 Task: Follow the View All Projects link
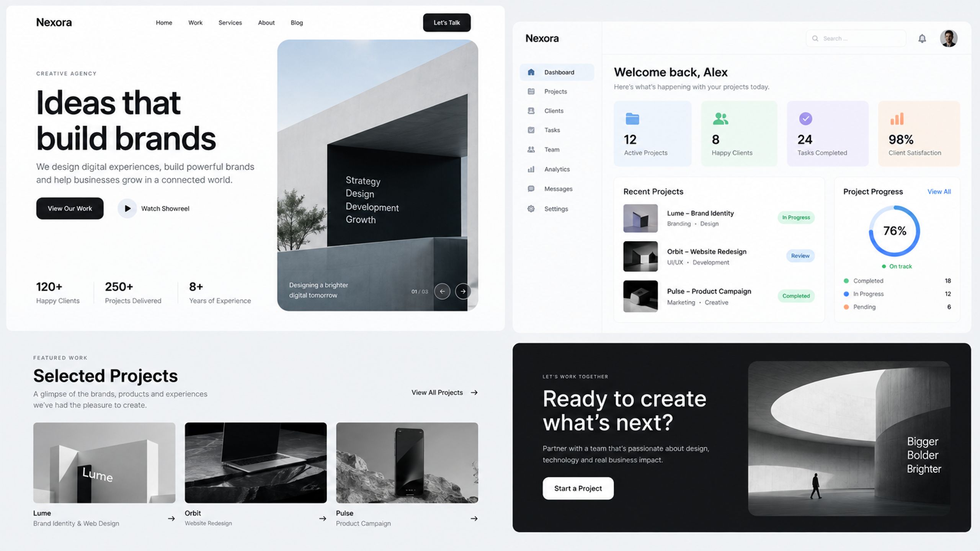point(444,393)
